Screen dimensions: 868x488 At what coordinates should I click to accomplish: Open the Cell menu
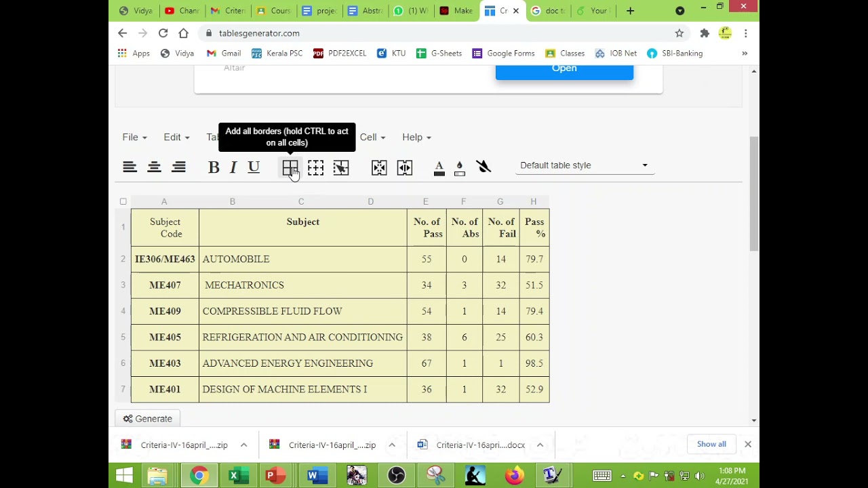372,137
